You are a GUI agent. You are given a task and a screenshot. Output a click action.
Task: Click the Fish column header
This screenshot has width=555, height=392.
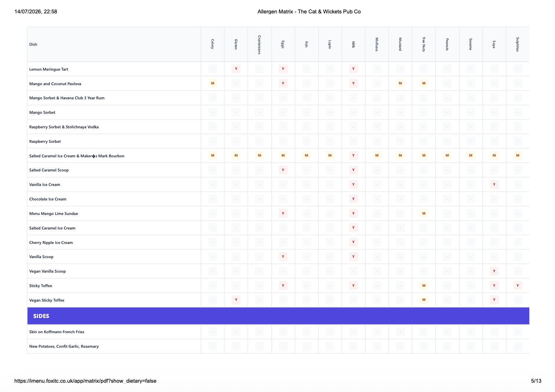click(x=307, y=44)
